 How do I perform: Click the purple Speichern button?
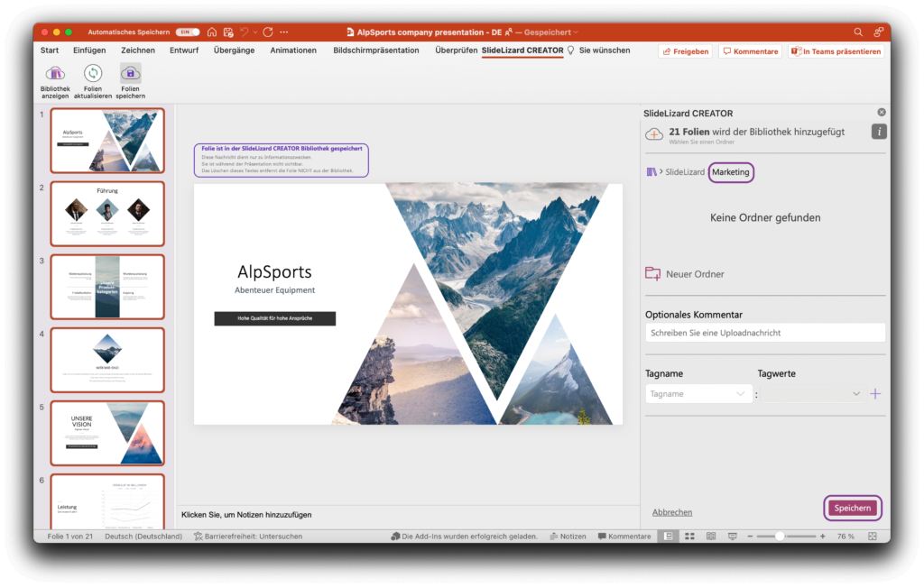pyautogui.click(x=852, y=509)
